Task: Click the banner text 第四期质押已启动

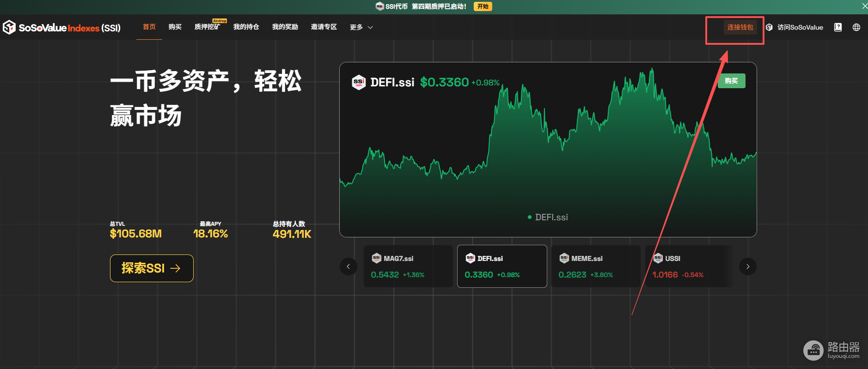Action: (x=439, y=6)
